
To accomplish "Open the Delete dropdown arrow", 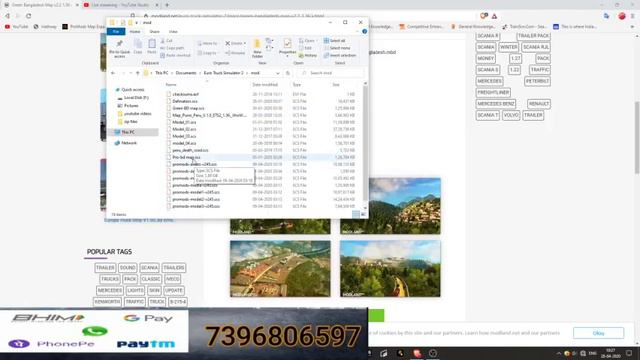I will tap(244, 43).
